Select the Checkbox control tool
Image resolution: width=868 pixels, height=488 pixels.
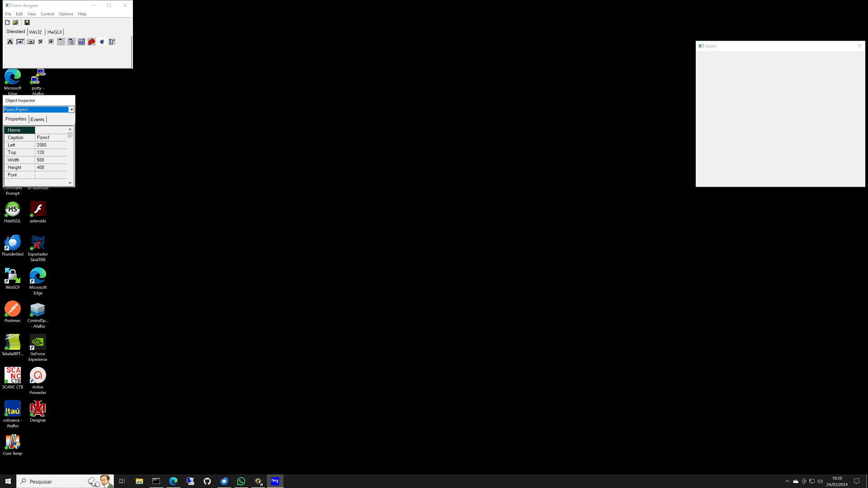click(x=41, y=42)
